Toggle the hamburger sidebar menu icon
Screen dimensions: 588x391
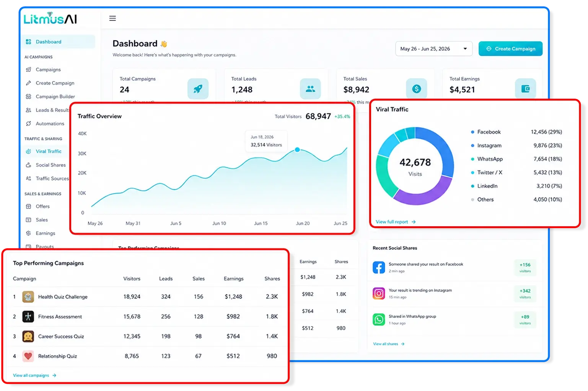pos(112,18)
